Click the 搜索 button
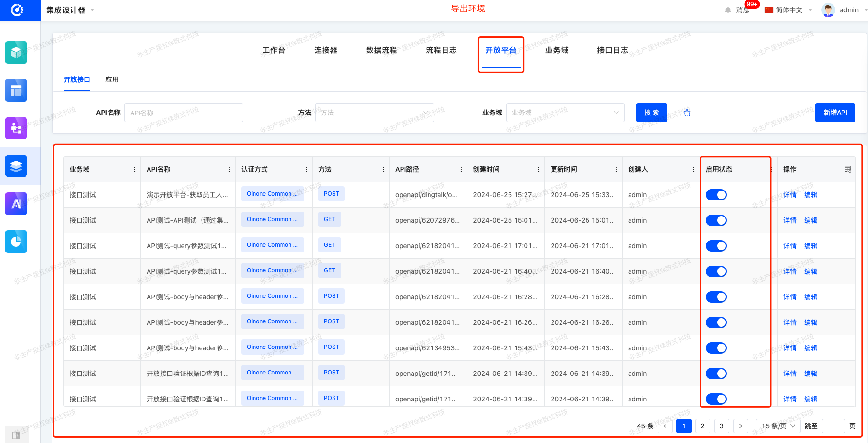 click(652, 113)
